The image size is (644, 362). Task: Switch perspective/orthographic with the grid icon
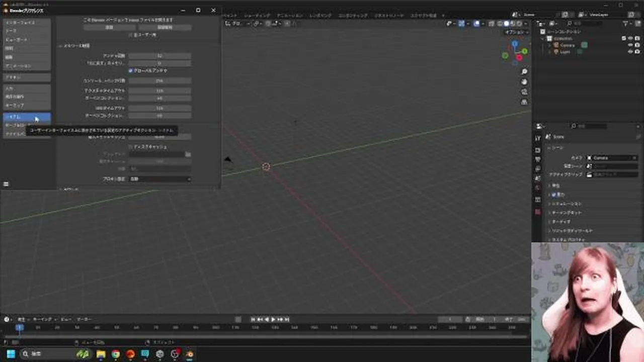524,102
